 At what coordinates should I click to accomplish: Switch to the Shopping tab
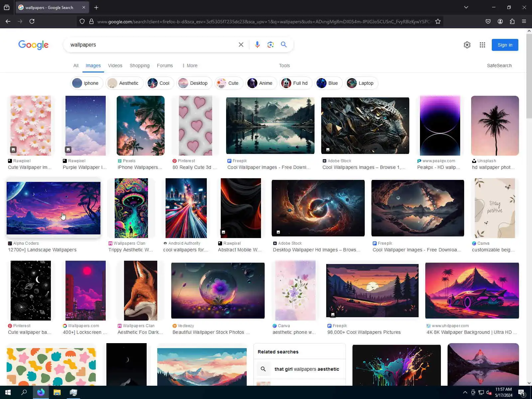[140, 66]
